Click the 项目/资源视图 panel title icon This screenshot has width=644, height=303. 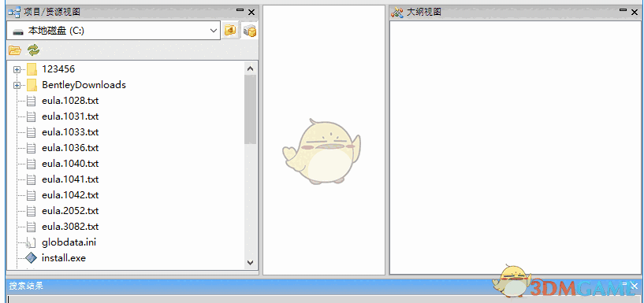coord(14,13)
